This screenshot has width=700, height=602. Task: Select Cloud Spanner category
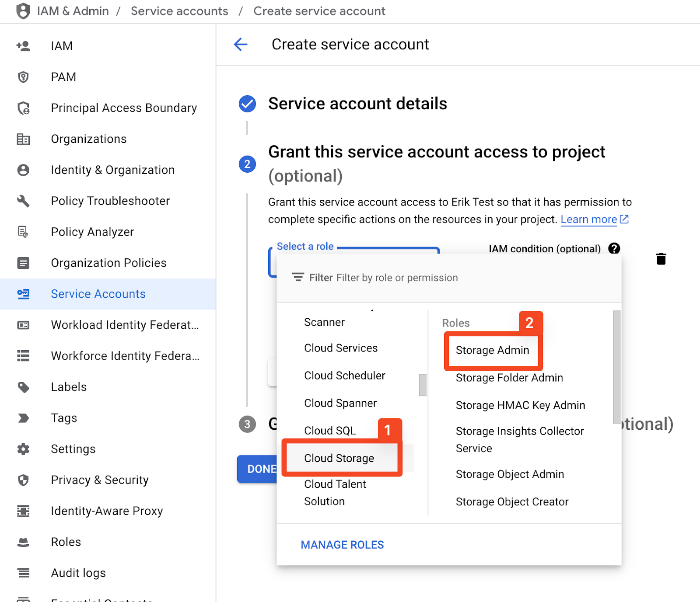point(340,403)
